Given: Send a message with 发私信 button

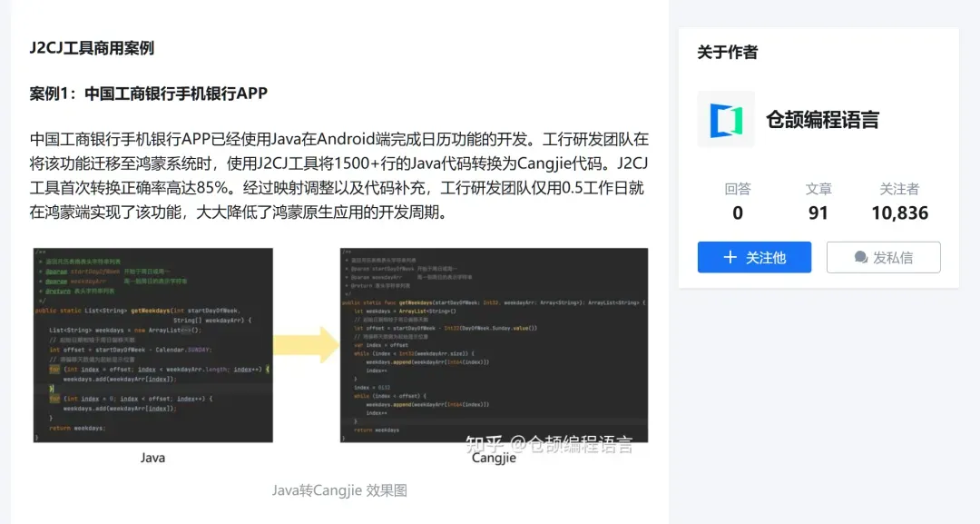Looking at the screenshot, I should coord(883,257).
